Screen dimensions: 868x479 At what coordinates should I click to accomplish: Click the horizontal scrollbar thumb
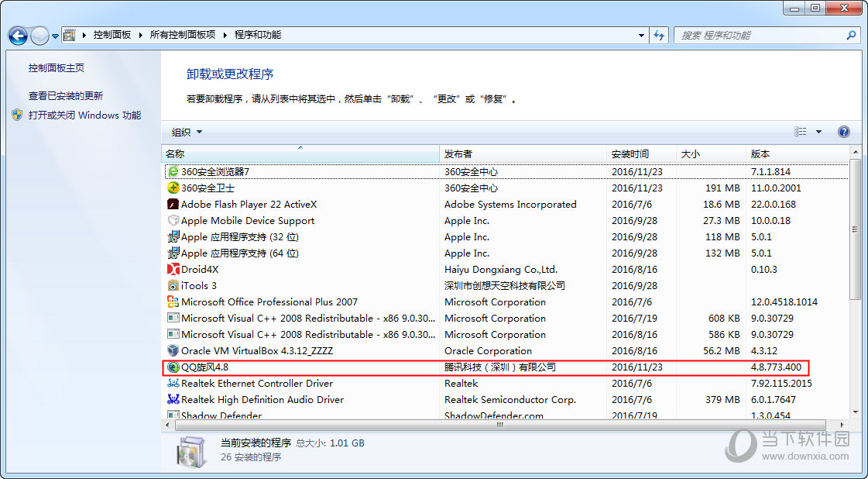pyautogui.click(x=501, y=426)
